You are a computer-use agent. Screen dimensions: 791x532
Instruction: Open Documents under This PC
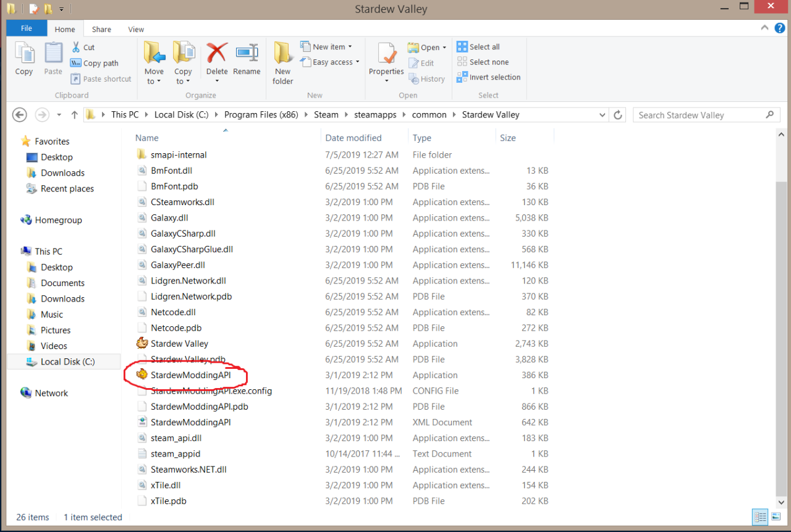[62, 283]
